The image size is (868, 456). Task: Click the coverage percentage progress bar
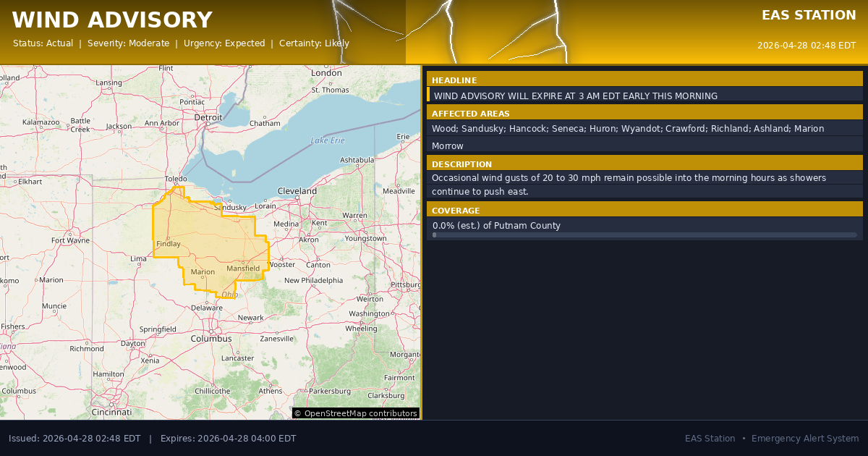pyautogui.click(x=644, y=235)
